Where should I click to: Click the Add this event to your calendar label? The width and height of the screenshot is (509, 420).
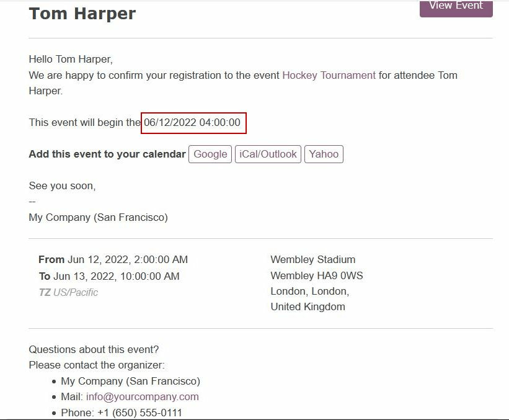pyautogui.click(x=107, y=154)
